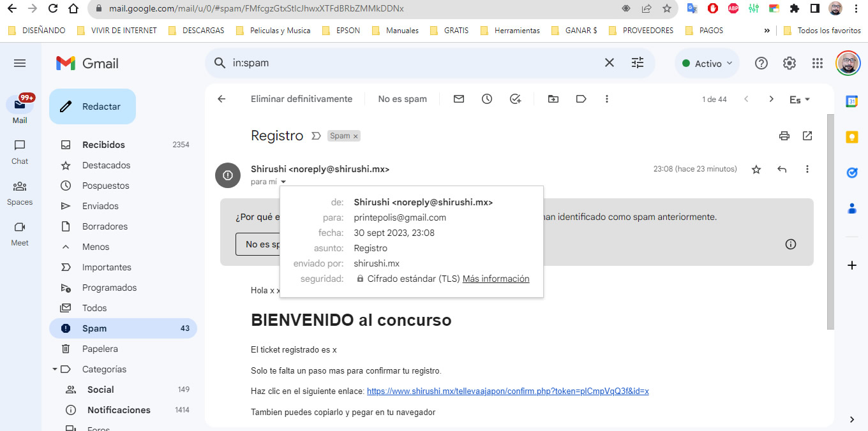Click the in:spam search field
Screen dimensions: 868x431
coord(408,63)
